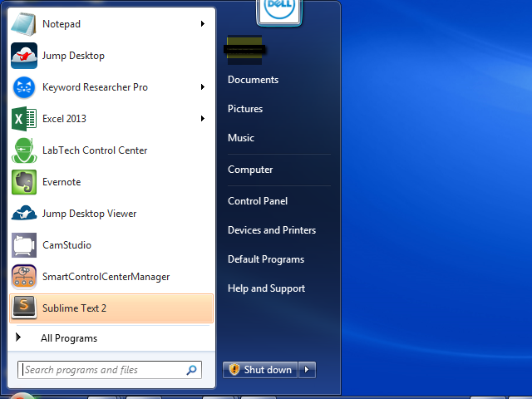Open the Music library
The width and height of the screenshot is (532, 399).
pos(241,138)
